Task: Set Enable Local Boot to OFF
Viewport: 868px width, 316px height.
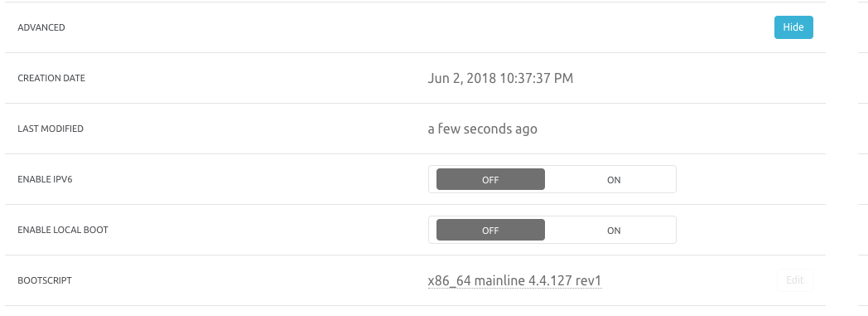Action: point(490,230)
